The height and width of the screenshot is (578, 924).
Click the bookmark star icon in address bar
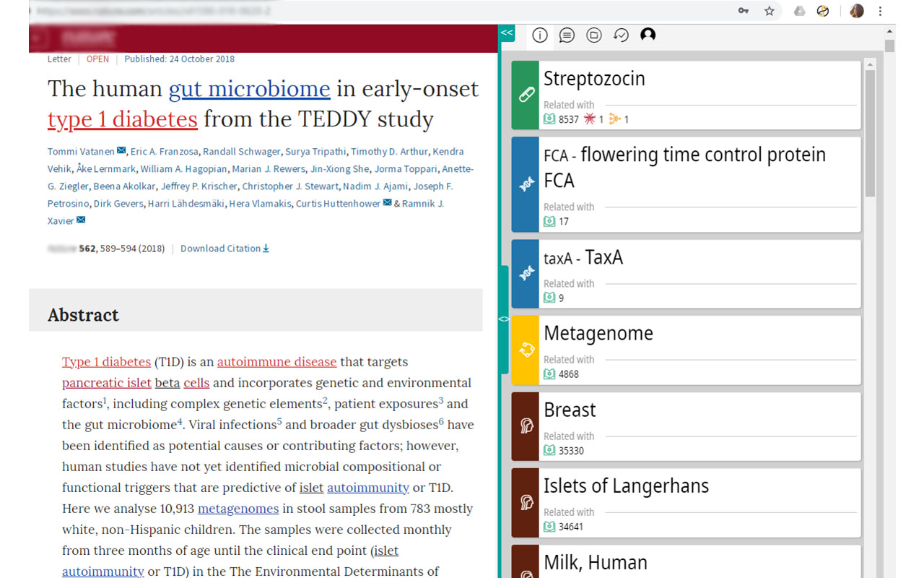coord(770,11)
